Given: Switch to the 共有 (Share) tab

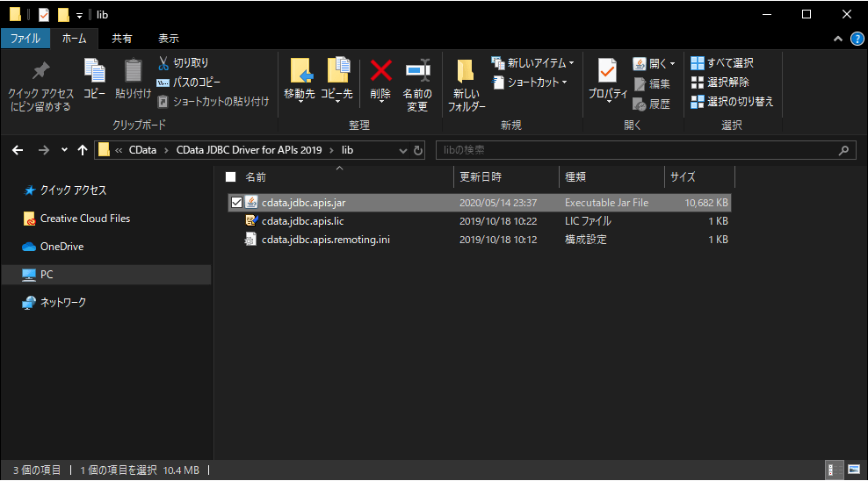Looking at the screenshot, I should click(x=122, y=39).
